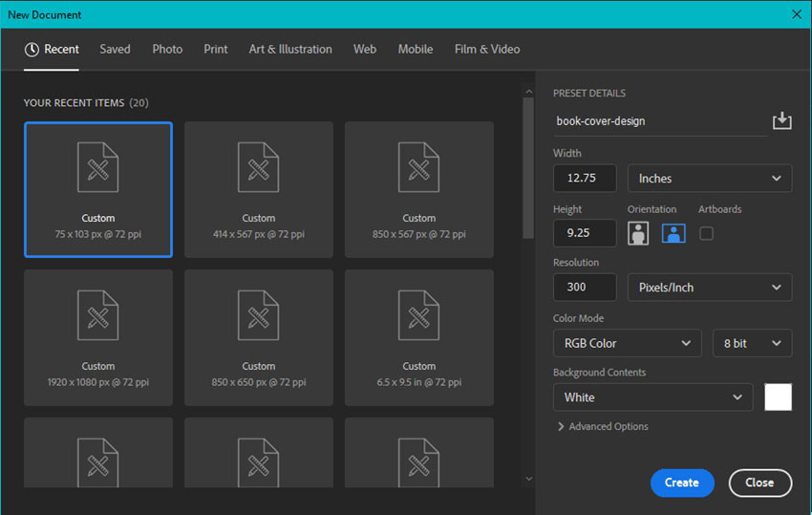This screenshot has width=812, height=515.
Task: Click the document icon of 6.5 x 9.5 in preset
Action: coord(419,314)
